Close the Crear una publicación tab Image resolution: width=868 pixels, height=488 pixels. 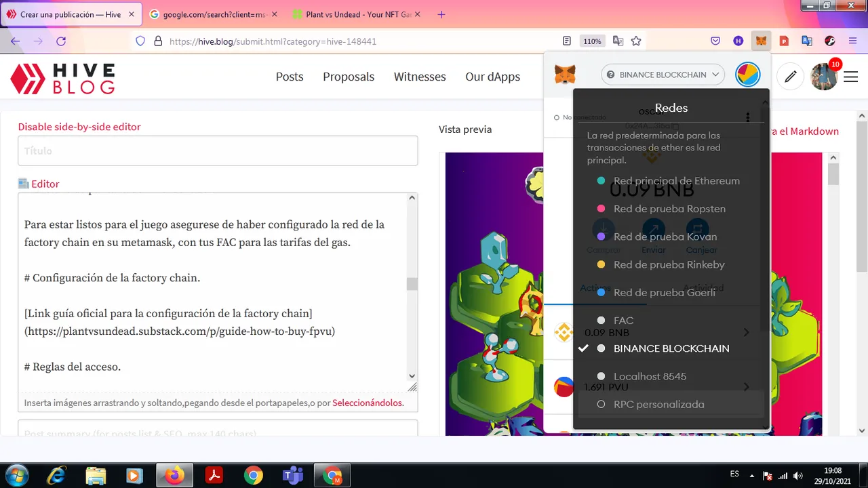click(132, 14)
